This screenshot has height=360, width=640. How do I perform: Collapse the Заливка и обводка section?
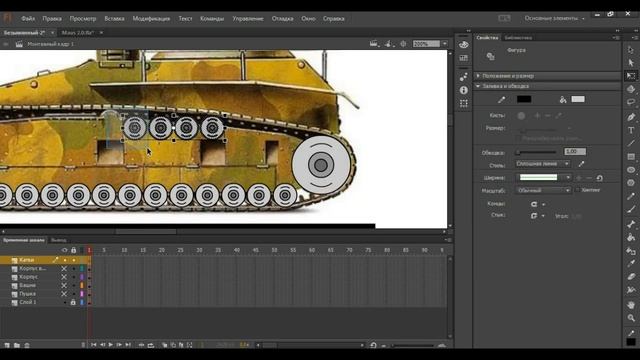pyautogui.click(x=478, y=86)
